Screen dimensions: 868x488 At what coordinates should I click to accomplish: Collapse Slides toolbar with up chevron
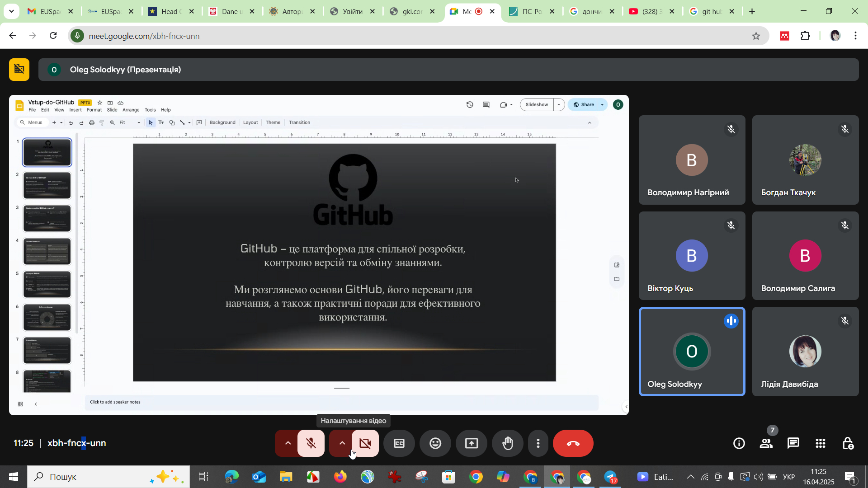(589, 122)
